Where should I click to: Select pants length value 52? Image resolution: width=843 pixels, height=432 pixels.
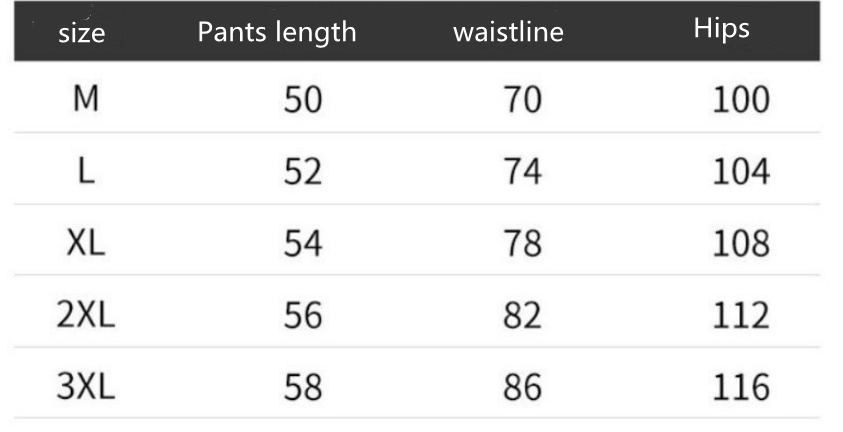(303, 172)
